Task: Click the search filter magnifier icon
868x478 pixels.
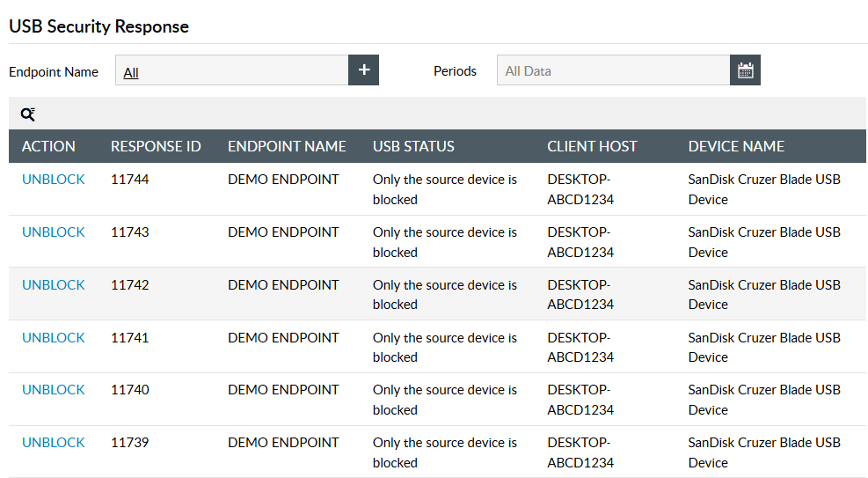Action: click(x=28, y=114)
